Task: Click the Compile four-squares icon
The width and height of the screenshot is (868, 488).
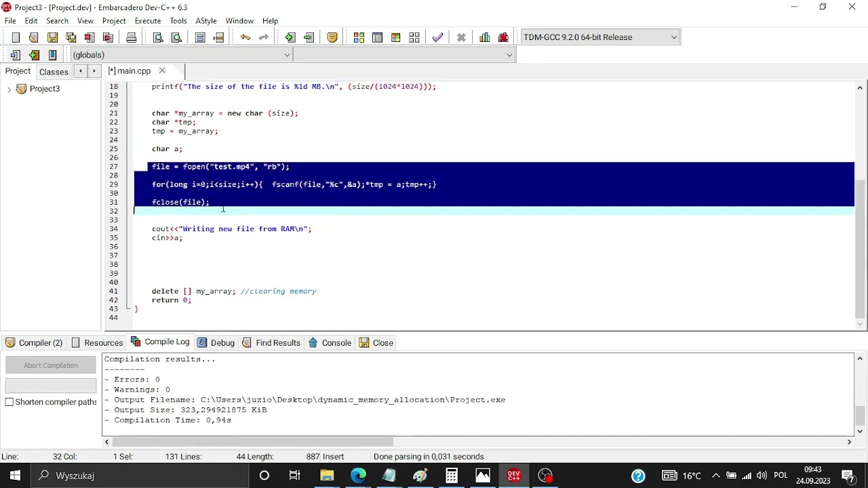Action: pos(359,37)
